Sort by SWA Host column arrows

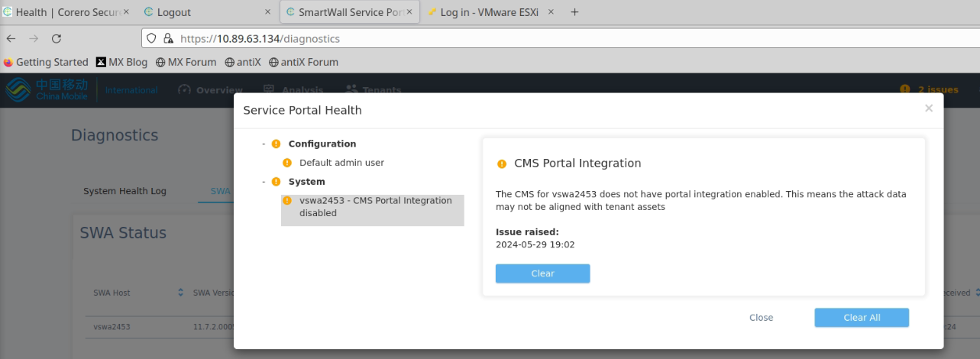pyautogui.click(x=181, y=293)
